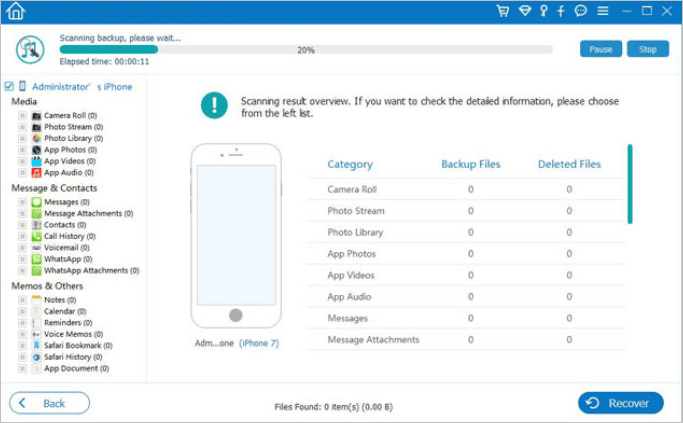Open the Facebook share icon
Image resolution: width=683 pixels, height=423 pixels.
561,12
